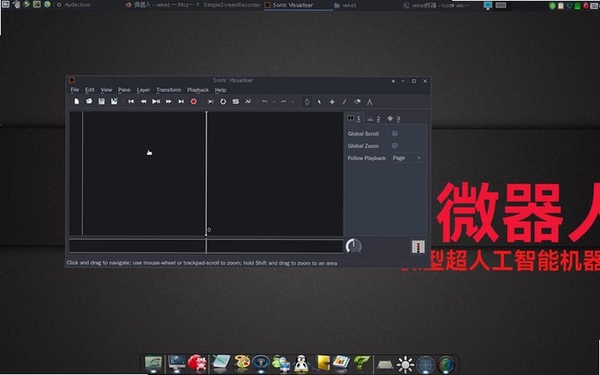Click the fast forward button

168,101
